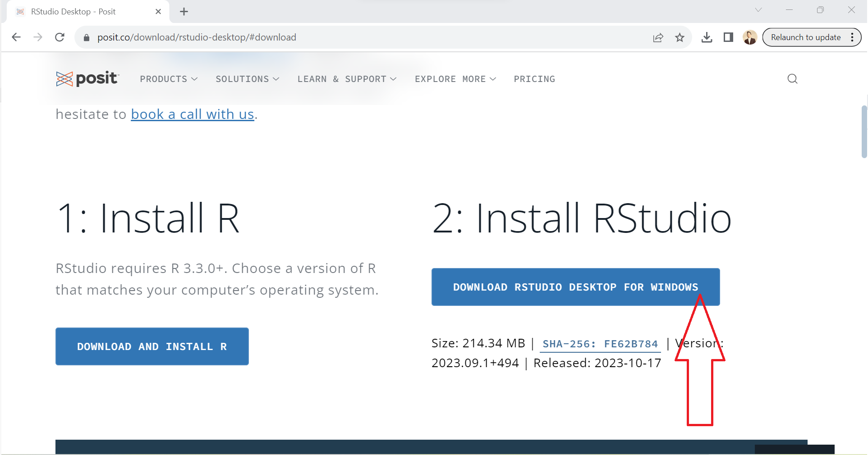Click the Posit logo

click(x=87, y=79)
